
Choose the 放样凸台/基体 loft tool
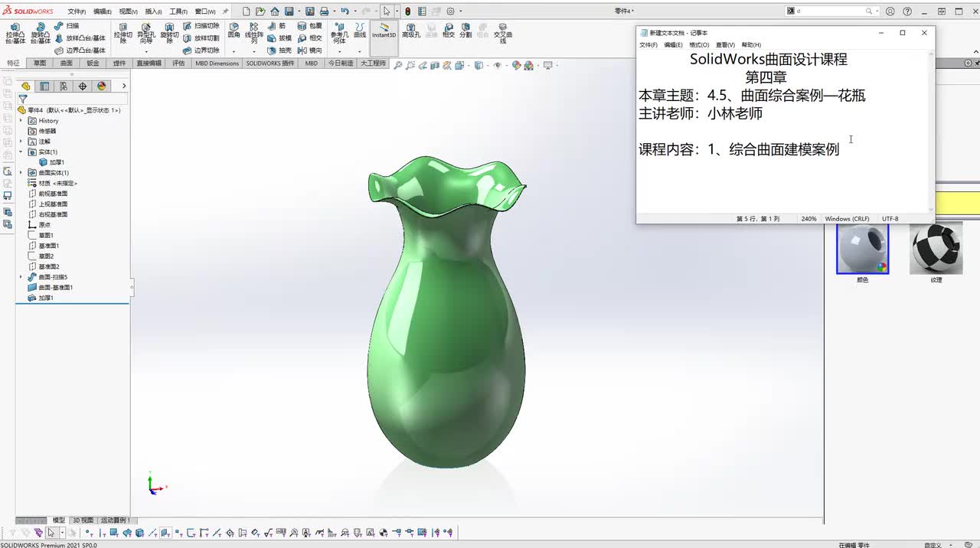click(80, 38)
